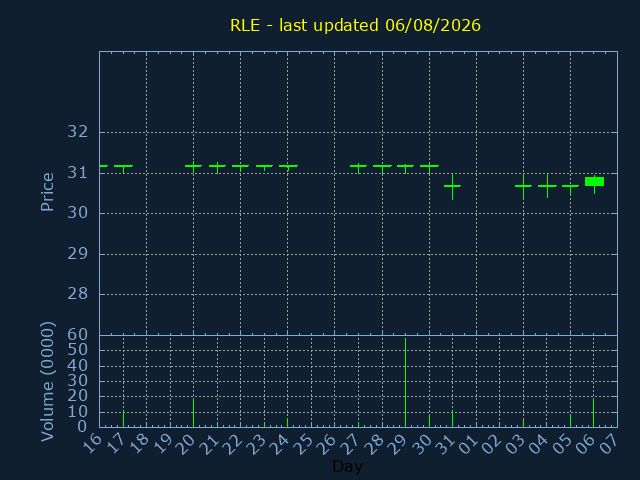Click the chart title RLE last updated
Screen dimensions: 640x480
[355, 25]
